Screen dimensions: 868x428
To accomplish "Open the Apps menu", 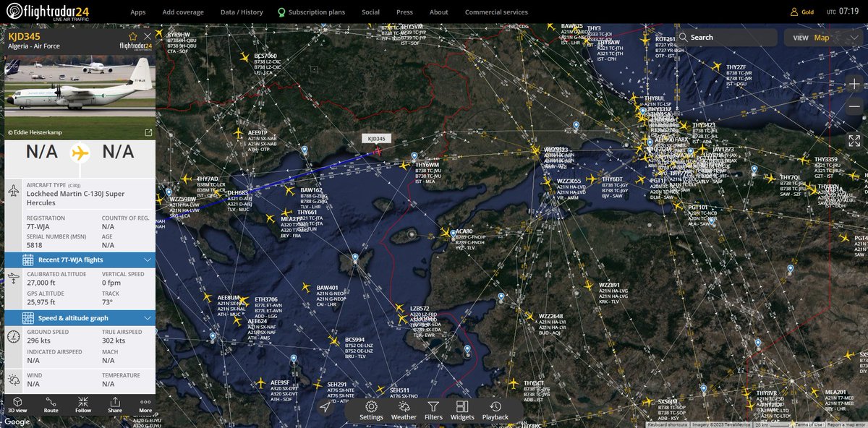I will 138,12.
